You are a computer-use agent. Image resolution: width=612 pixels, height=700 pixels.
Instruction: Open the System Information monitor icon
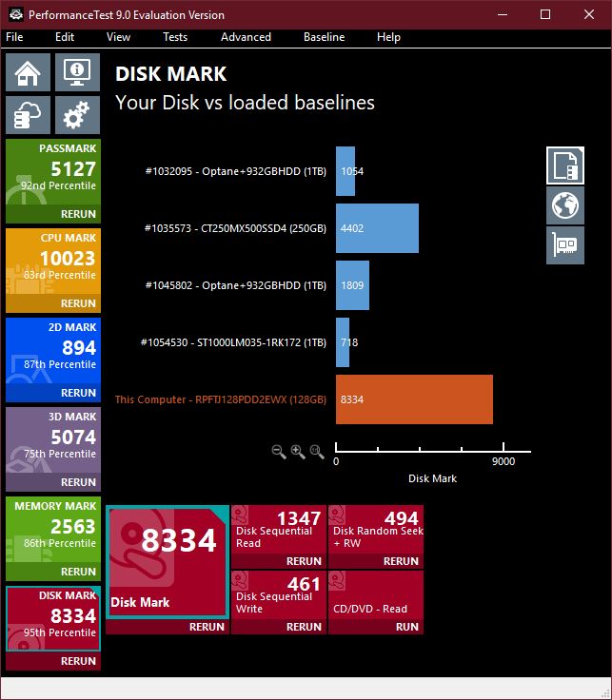pyautogui.click(x=77, y=72)
